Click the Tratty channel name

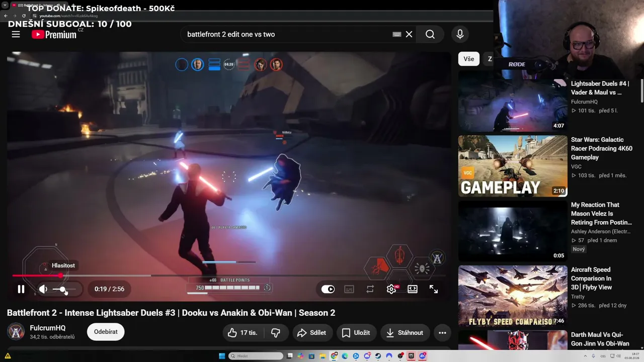click(579, 297)
